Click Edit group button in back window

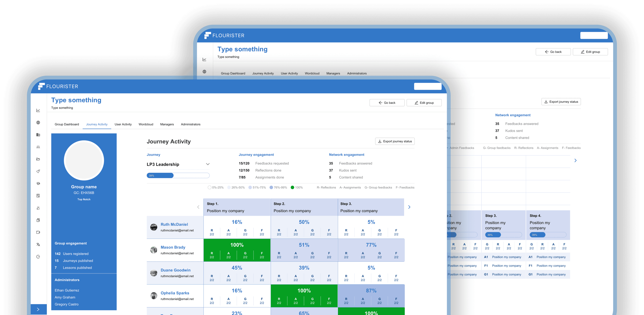pos(590,52)
